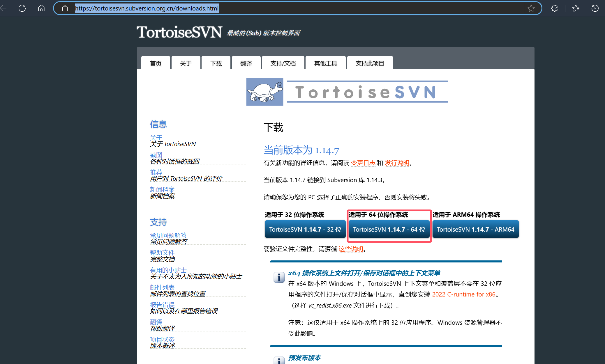Click sidebar link 推荐

pos(156,172)
